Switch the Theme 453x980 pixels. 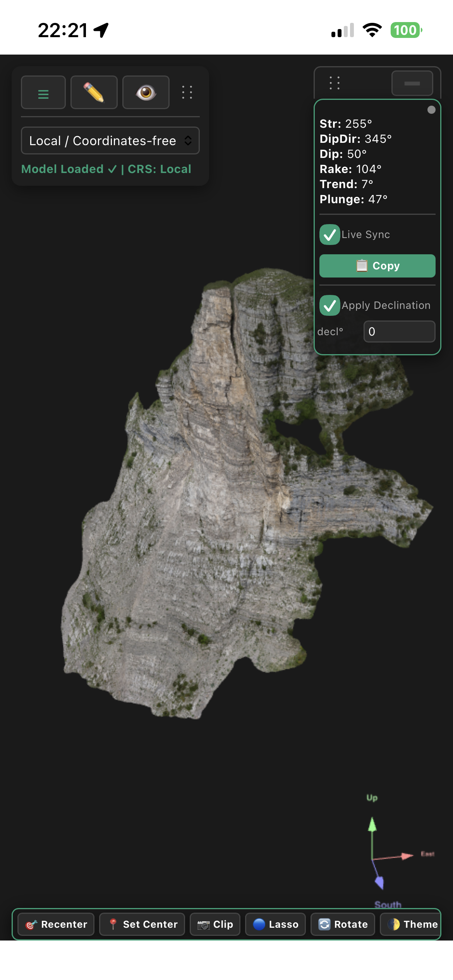click(x=410, y=924)
